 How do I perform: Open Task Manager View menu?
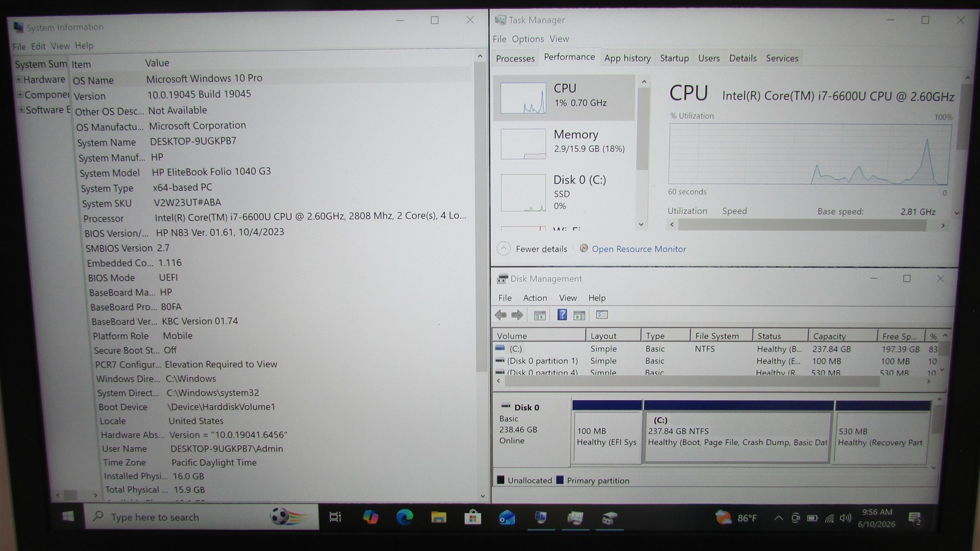(559, 39)
